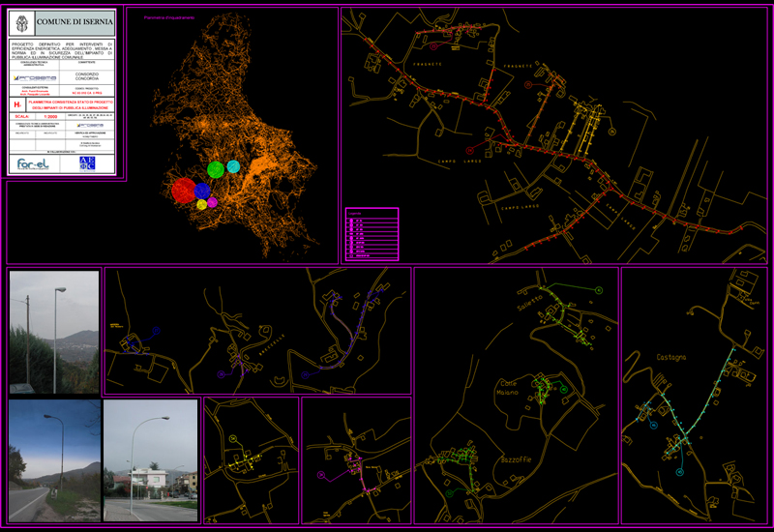
Task: Click the blue AEΦC logo
Action: coord(87,163)
